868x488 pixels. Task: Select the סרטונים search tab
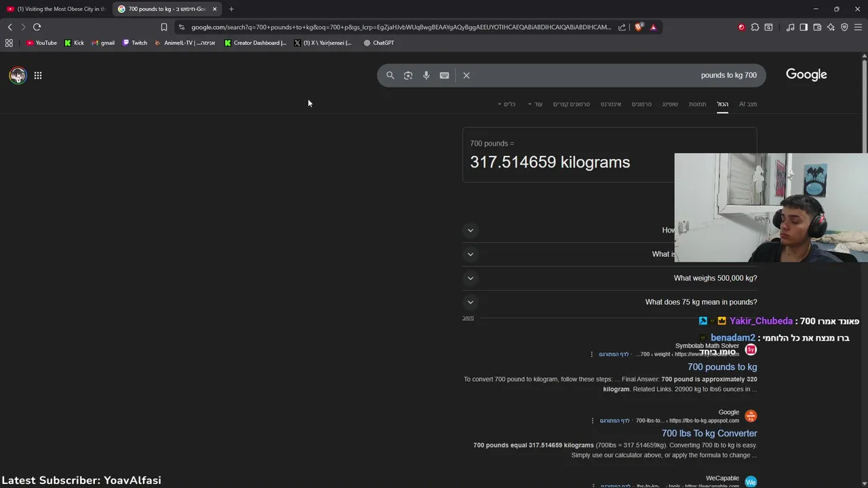pos(642,104)
